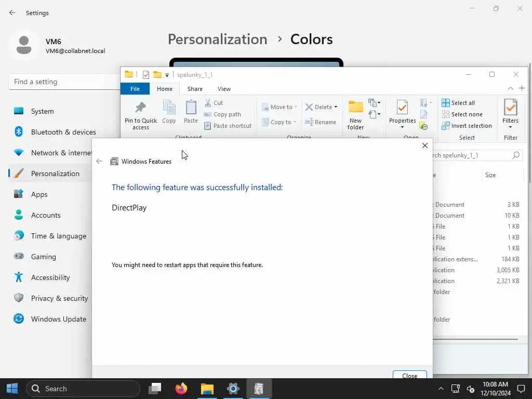Click the Close button in Windows Features

[x=409, y=375]
